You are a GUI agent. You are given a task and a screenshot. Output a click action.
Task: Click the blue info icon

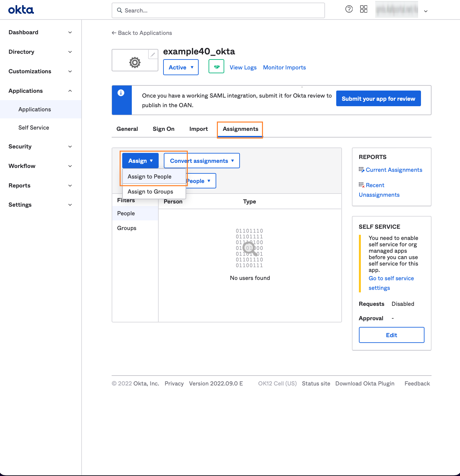(x=121, y=93)
